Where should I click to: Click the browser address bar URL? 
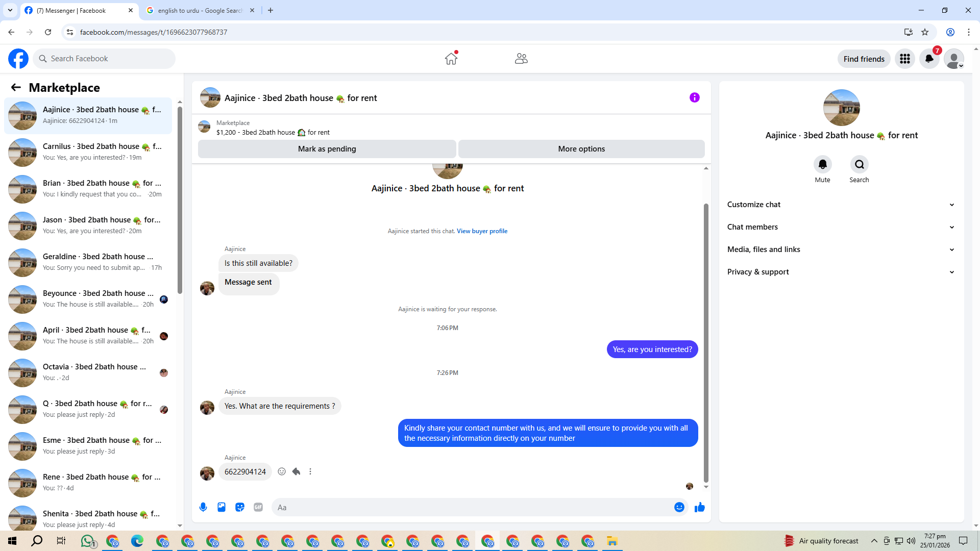[154, 32]
